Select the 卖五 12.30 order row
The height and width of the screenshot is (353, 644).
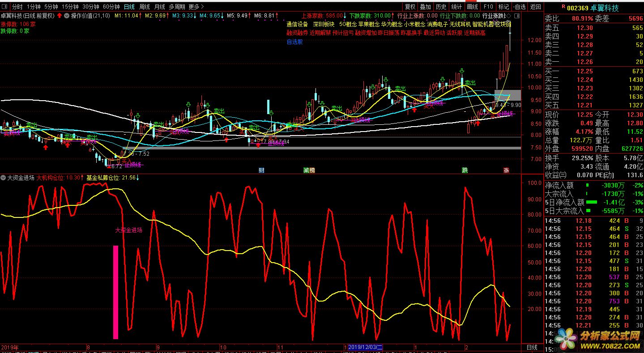[x=594, y=28]
